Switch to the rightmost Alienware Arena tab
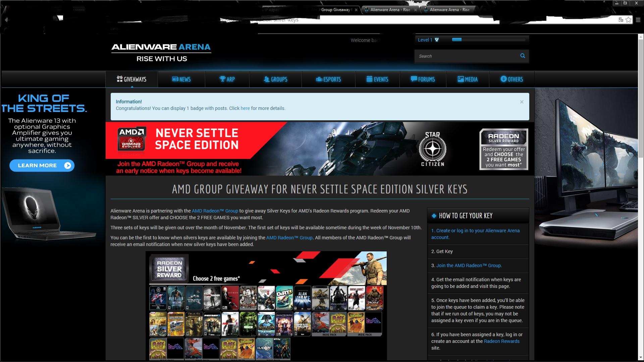The height and width of the screenshot is (362, 644). 449,10
